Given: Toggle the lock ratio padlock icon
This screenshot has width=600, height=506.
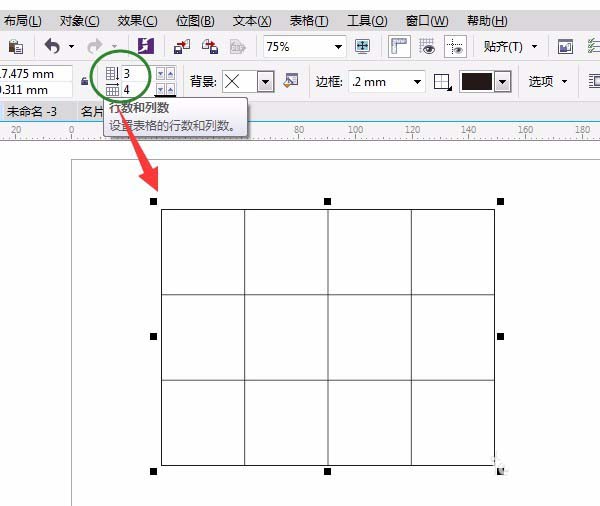Looking at the screenshot, I should [x=84, y=81].
